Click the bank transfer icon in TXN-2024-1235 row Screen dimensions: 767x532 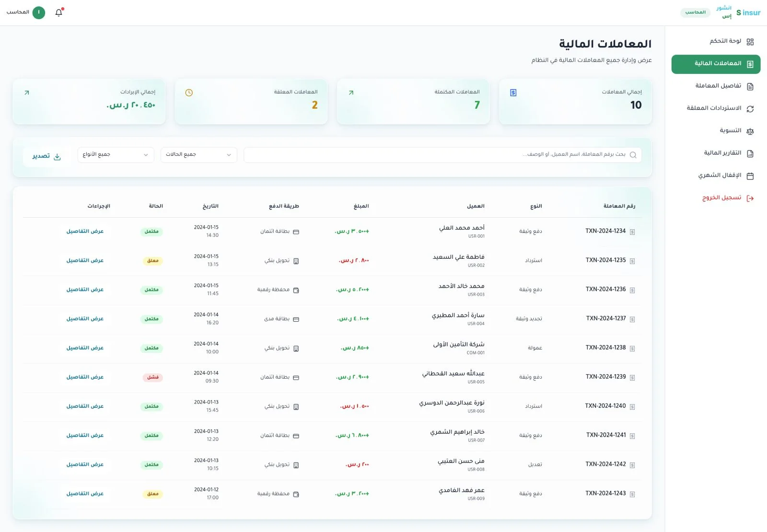point(296,261)
